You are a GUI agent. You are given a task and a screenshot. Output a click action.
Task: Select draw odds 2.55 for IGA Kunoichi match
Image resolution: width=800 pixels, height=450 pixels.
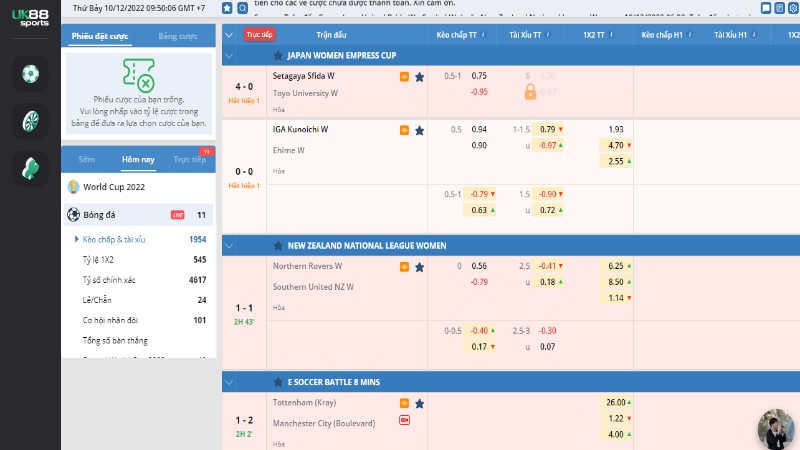point(616,161)
